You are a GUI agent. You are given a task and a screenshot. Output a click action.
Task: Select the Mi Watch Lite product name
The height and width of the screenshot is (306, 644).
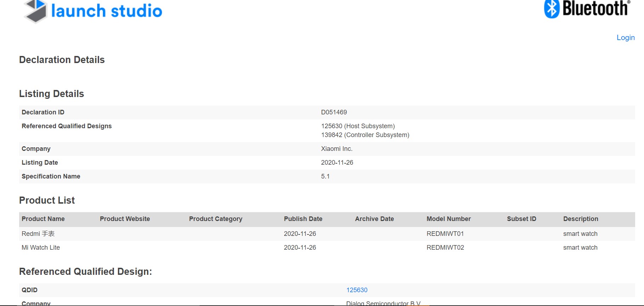tap(41, 248)
